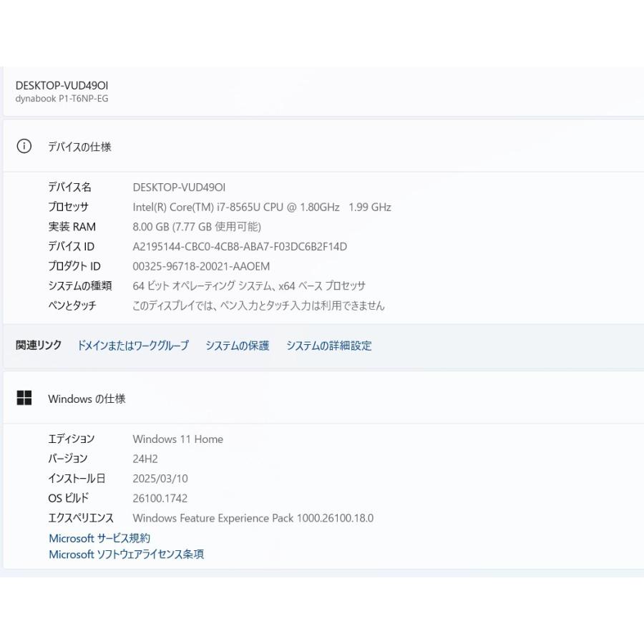Click the DESKTOP-VUD49OI heading at top

click(x=62, y=86)
